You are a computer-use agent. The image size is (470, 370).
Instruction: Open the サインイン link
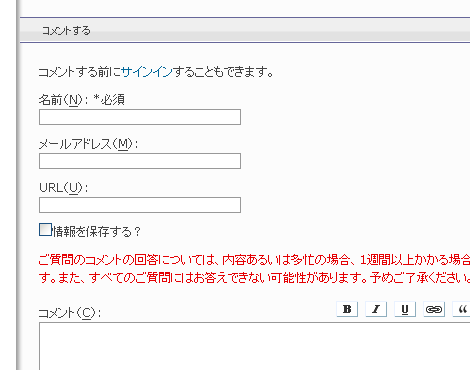147,72
